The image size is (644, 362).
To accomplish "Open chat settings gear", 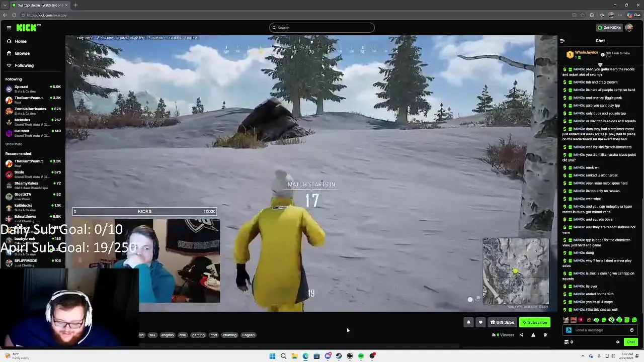I will (x=618, y=342).
